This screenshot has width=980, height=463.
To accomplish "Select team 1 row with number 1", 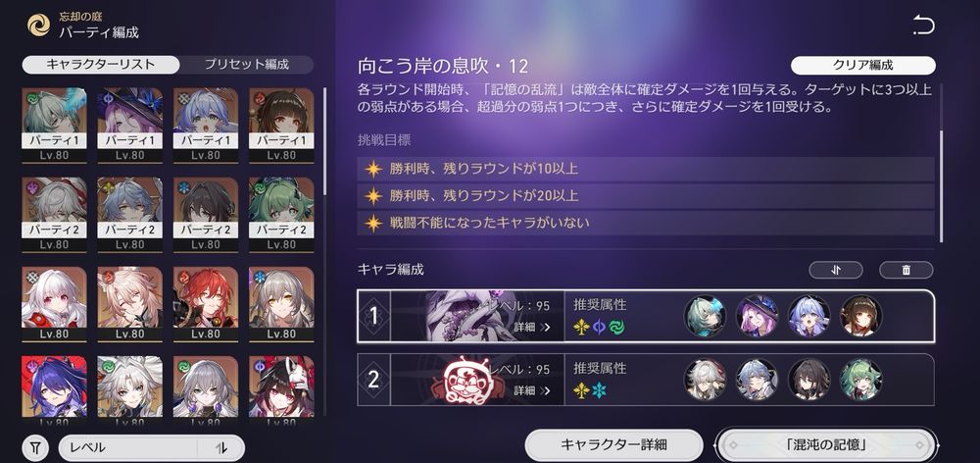I will 646,316.
